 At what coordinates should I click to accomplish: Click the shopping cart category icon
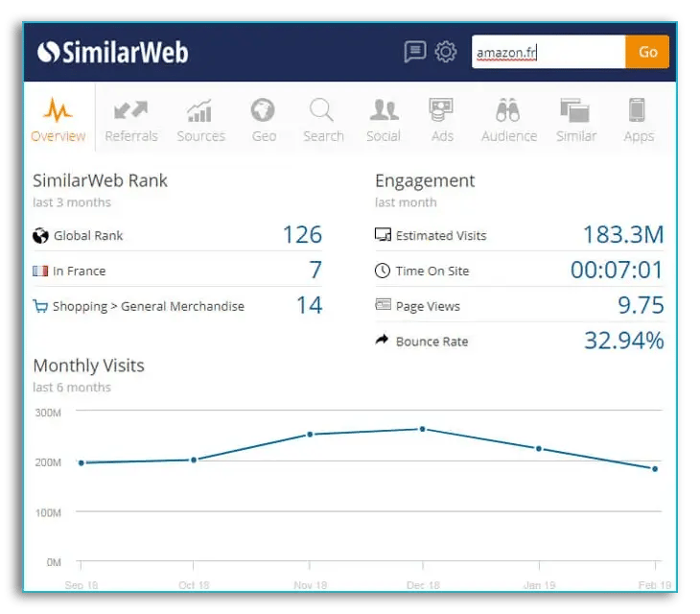pos(40,306)
